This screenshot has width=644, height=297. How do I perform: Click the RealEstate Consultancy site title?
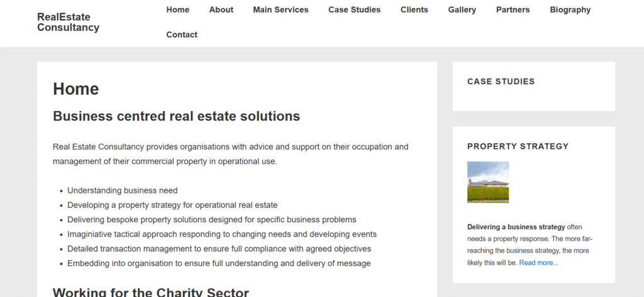click(68, 22)
